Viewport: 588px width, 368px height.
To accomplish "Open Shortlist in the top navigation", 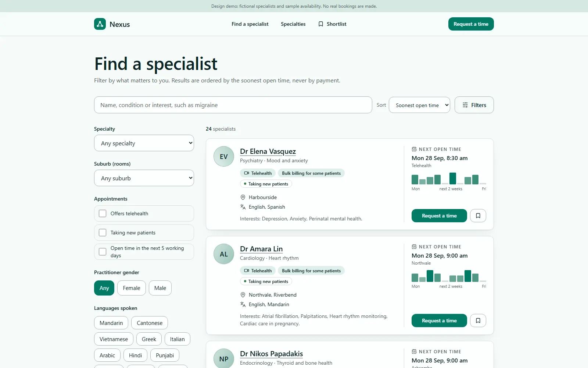I will [x=332, y=24].
